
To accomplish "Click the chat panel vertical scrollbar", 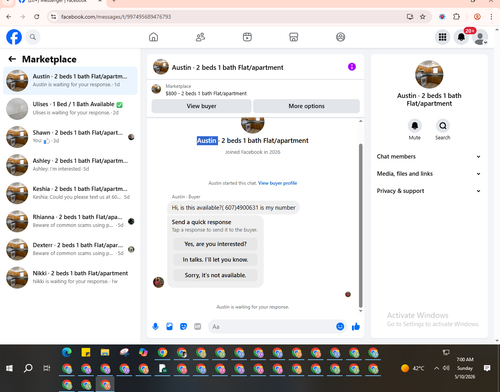I will click(x=360, y=226).
